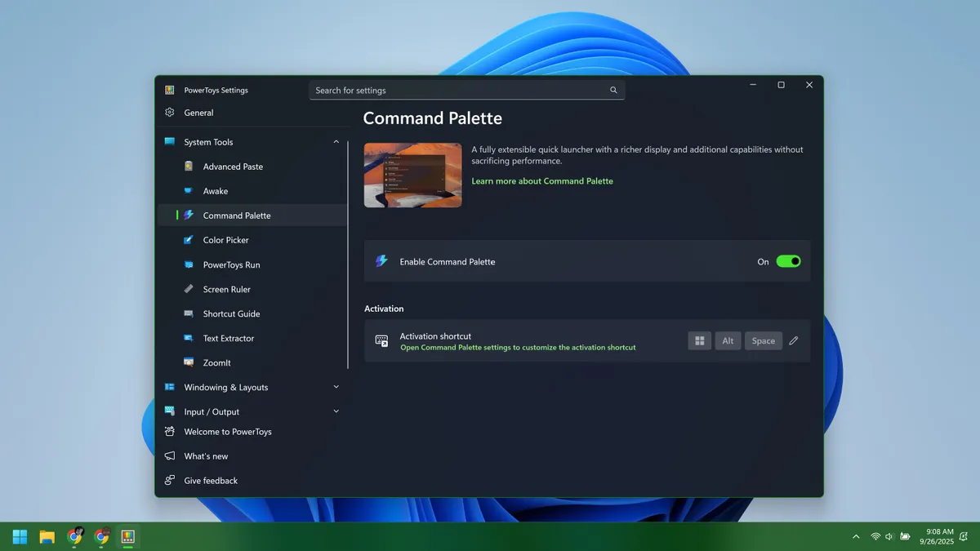Open the ZoomIt module
Viewport: 980px width, 551px height.
pos(216,362)
